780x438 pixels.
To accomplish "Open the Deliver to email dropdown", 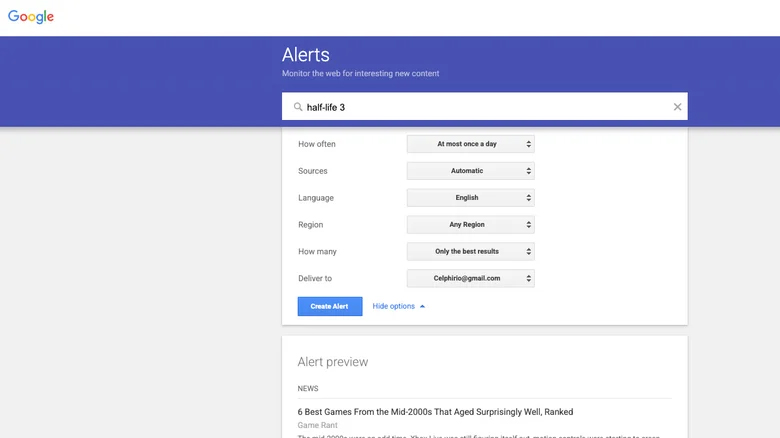I will (x=470, y=279).
